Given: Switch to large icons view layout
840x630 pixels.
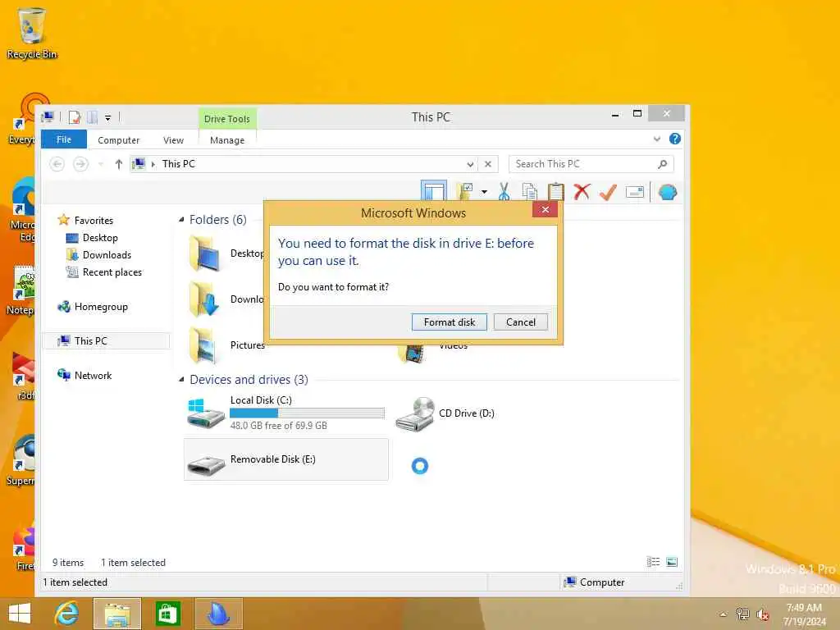Looking at the screenshot, I should pos(671,562).
